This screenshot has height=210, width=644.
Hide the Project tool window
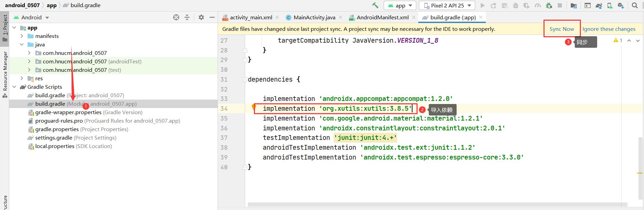click(212, 17)
